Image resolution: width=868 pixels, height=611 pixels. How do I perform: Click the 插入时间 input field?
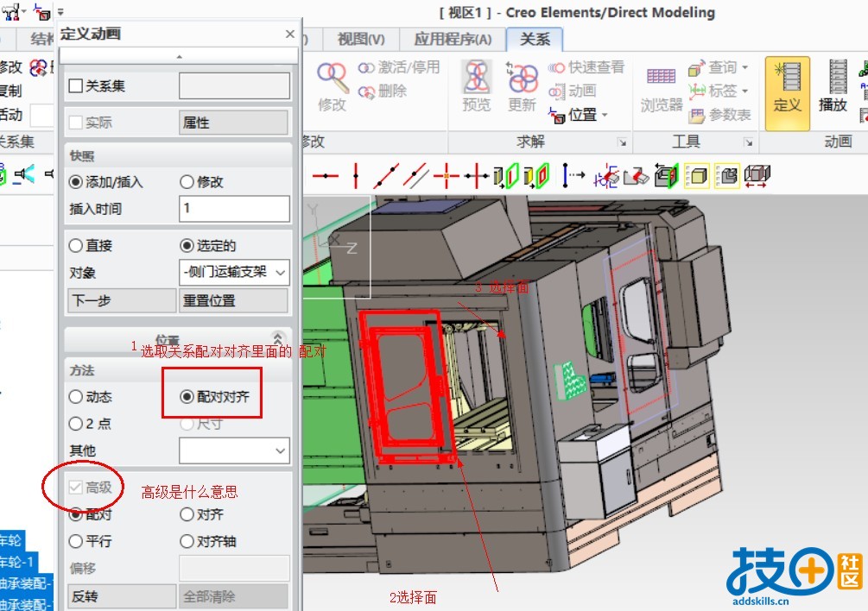point(233,209)
